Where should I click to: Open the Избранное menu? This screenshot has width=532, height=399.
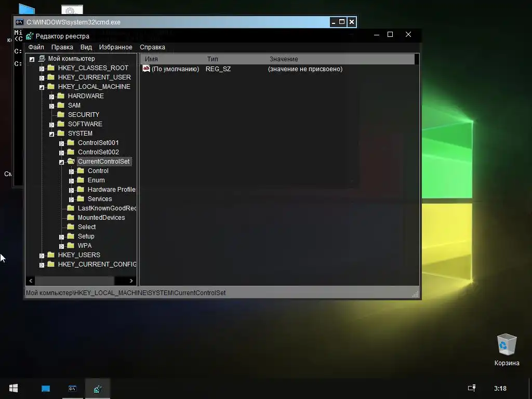pyautogui.click(x=116, y=47)
